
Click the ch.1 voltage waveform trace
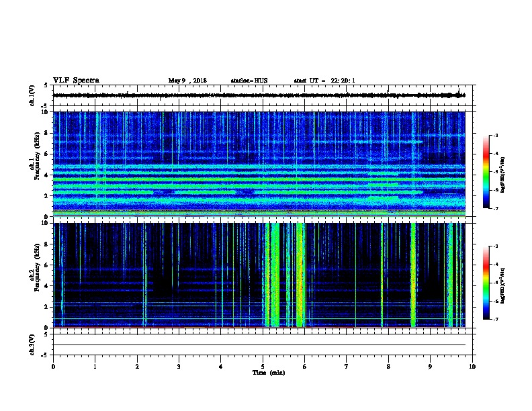259,95
